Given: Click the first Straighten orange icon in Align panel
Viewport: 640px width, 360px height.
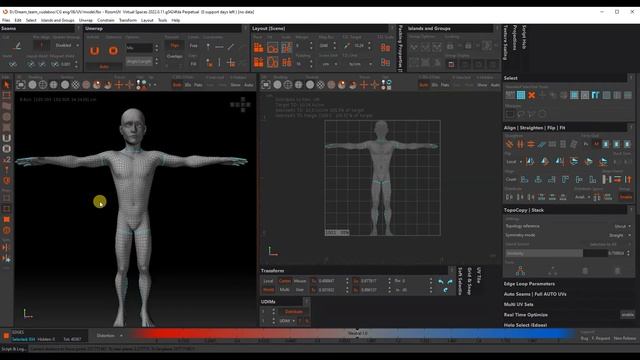Looking at the screenshot, I should (509, 144).
